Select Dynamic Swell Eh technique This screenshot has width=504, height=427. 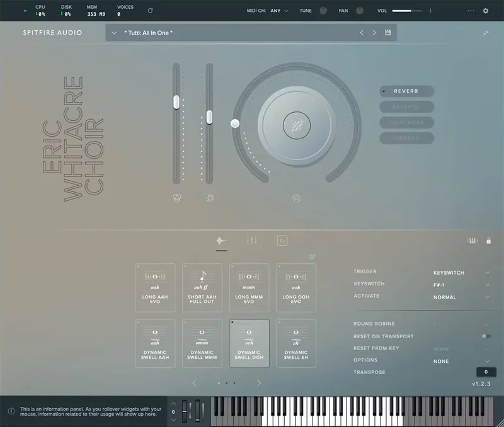296,343
